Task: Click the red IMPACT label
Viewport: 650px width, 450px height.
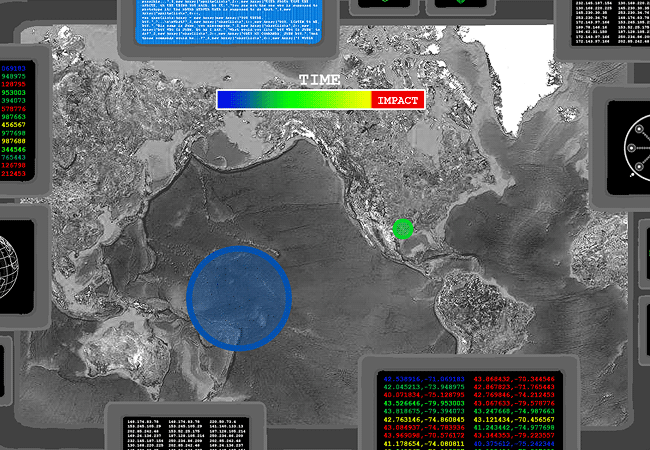Action: 397,100
